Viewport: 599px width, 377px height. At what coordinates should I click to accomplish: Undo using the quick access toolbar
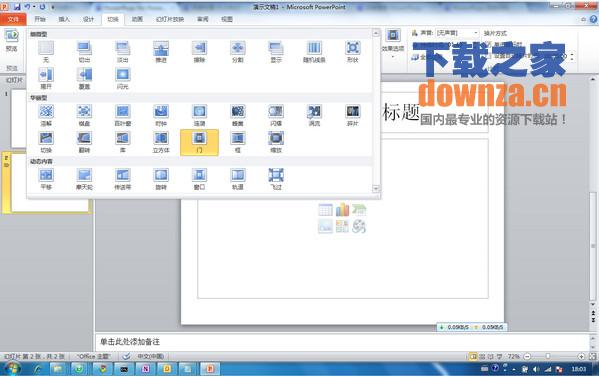(x=28, y=7)
